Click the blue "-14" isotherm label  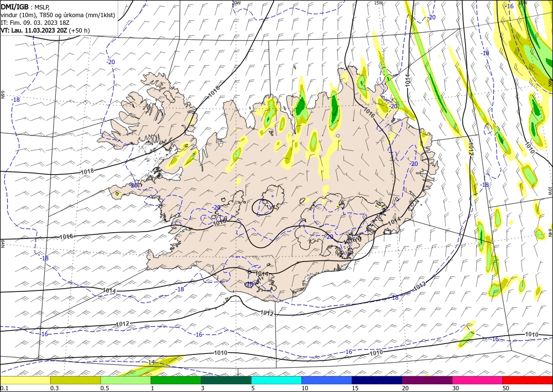click(x=151, y=362)
